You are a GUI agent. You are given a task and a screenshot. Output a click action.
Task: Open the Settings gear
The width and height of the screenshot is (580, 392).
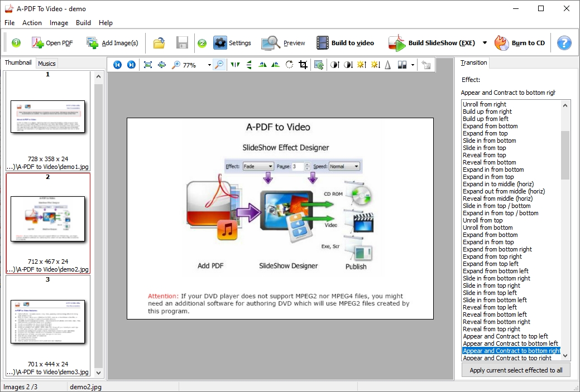232,43
